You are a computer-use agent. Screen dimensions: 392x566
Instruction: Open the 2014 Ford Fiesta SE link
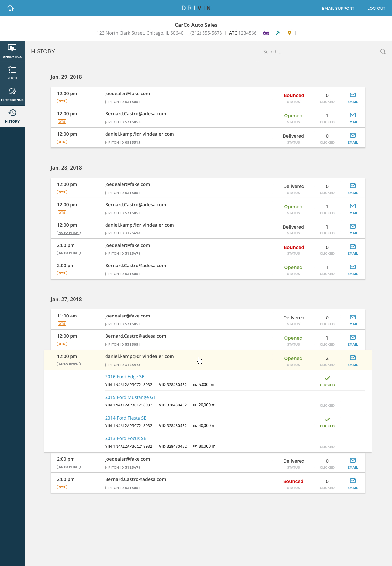(125, 418)
